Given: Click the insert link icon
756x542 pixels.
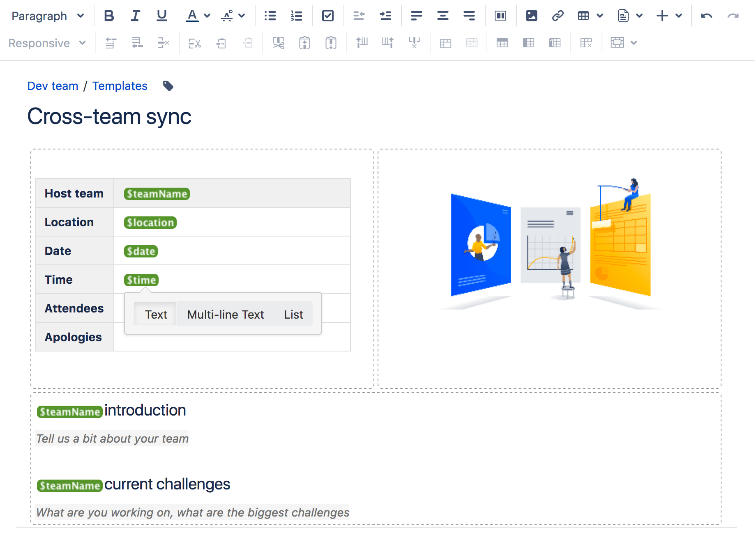Looking at the screenshot, I should [x=558, y=16].
